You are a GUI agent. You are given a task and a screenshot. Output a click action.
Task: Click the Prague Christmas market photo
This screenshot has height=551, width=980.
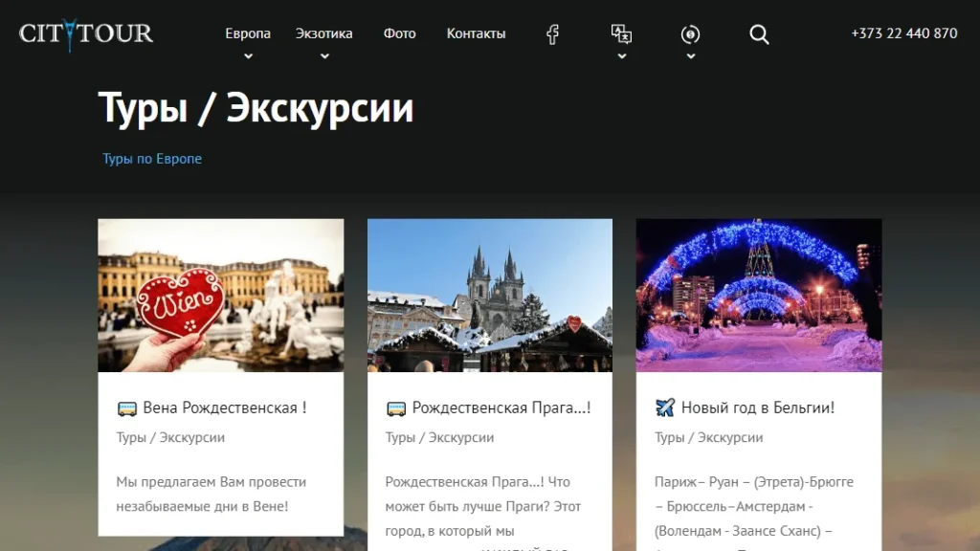point(490,295)
